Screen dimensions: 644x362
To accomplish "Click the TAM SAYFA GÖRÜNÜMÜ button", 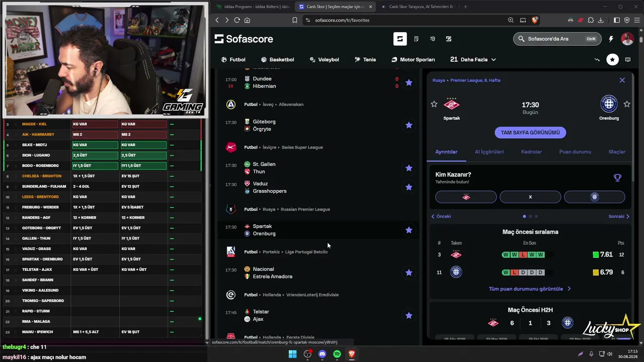I will (x=530, y=133).
